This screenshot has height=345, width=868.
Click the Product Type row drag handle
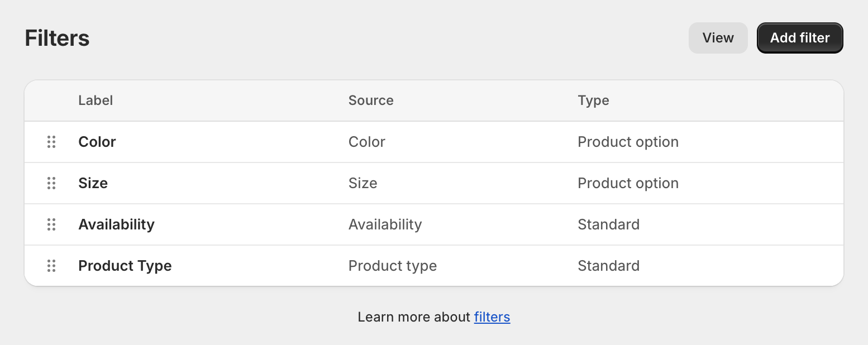[x=51, y=266]
